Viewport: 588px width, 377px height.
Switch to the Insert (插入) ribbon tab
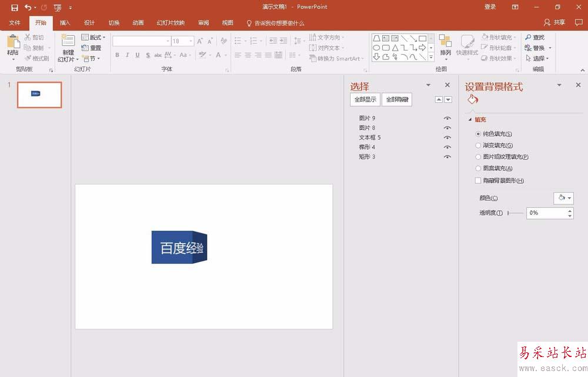65,23
